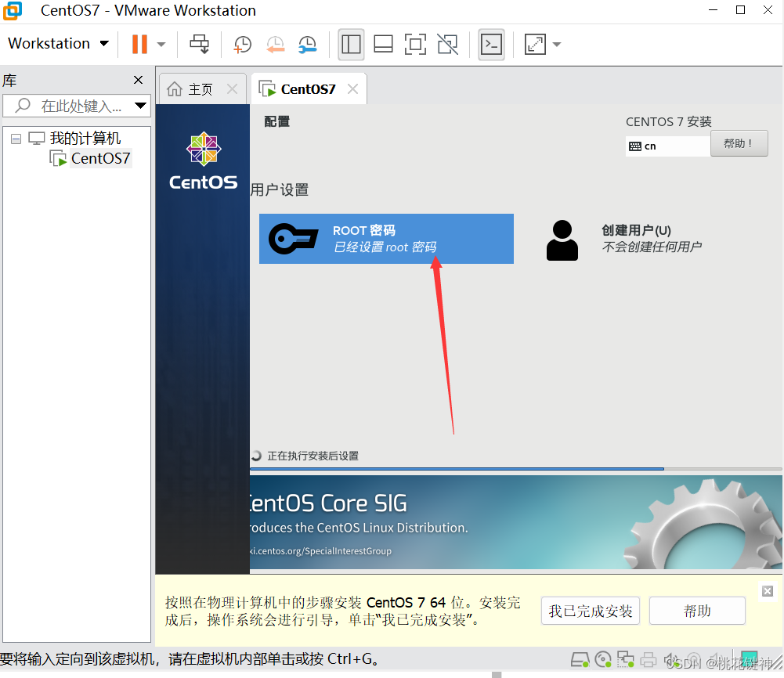Pause the virtual machine
Screen dimensions: 784x678
tap(139, 44)
